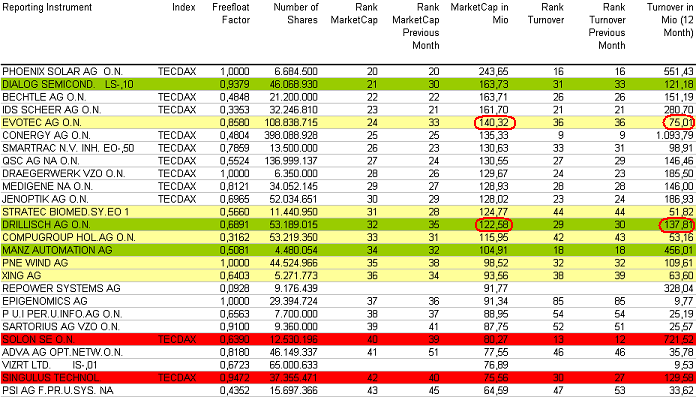Click PHOENIX SOLAR market cap '243,65'
This screenshot has width=696, height=397.
point(493,71)
